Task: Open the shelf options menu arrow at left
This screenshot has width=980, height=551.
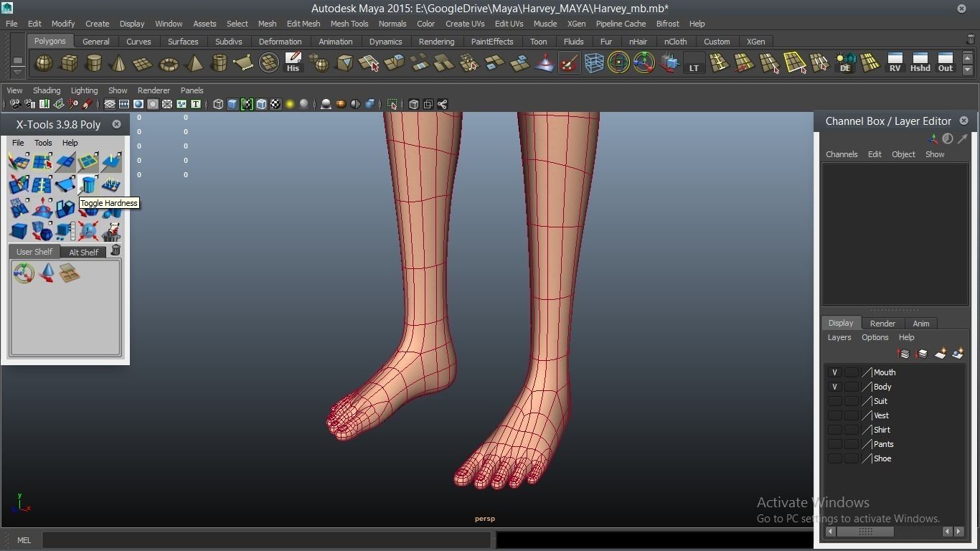Action: click(17, 72)
